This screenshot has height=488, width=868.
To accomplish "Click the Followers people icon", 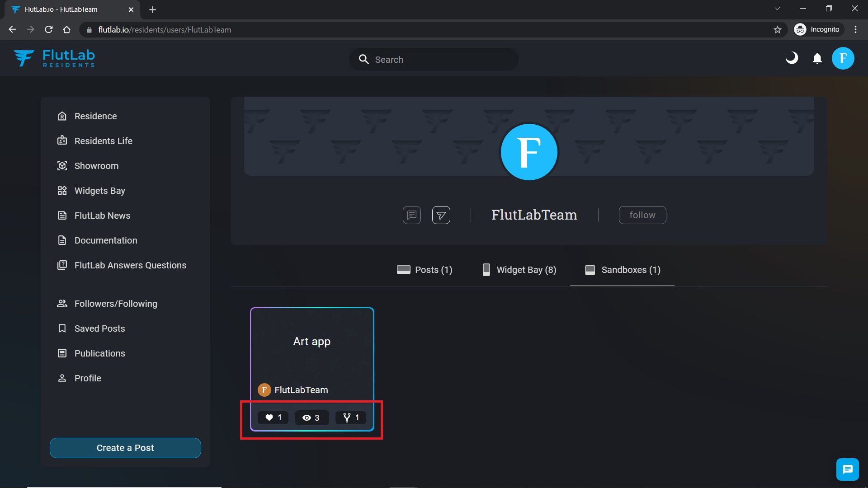I will click(x=62, y=304).
